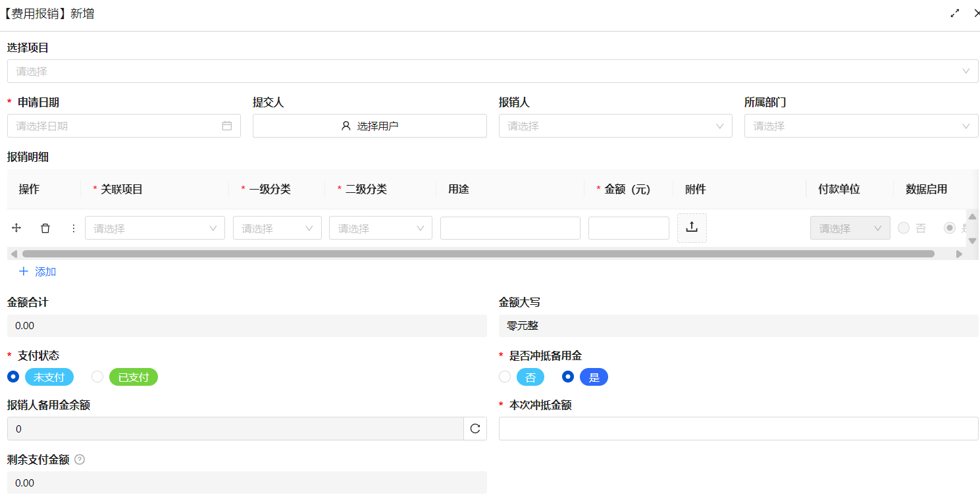Viewport: 980px width, 499px height.
Task: Click the 一级分类 column header
Action: point(270,189)
